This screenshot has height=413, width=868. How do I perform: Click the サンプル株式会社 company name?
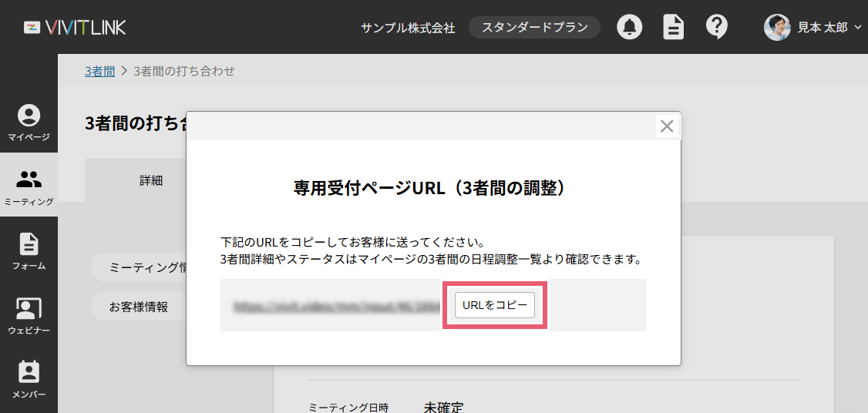pos(408,28)
